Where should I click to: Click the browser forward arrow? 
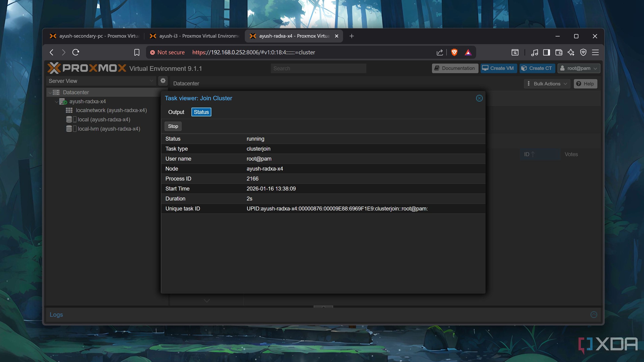64,52
